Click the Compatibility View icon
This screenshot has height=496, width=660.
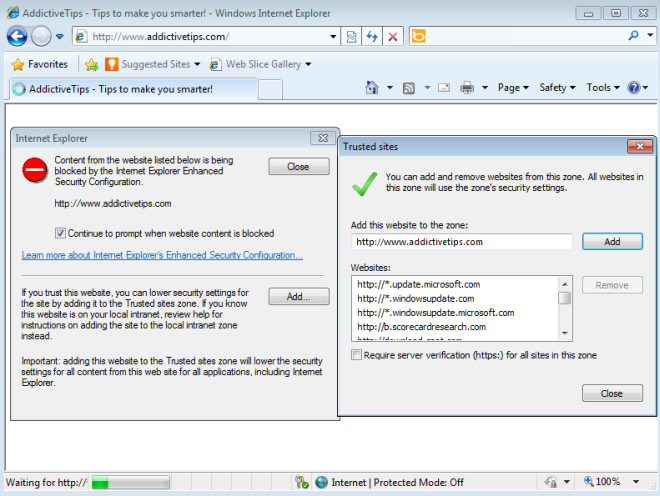[351, 37]
